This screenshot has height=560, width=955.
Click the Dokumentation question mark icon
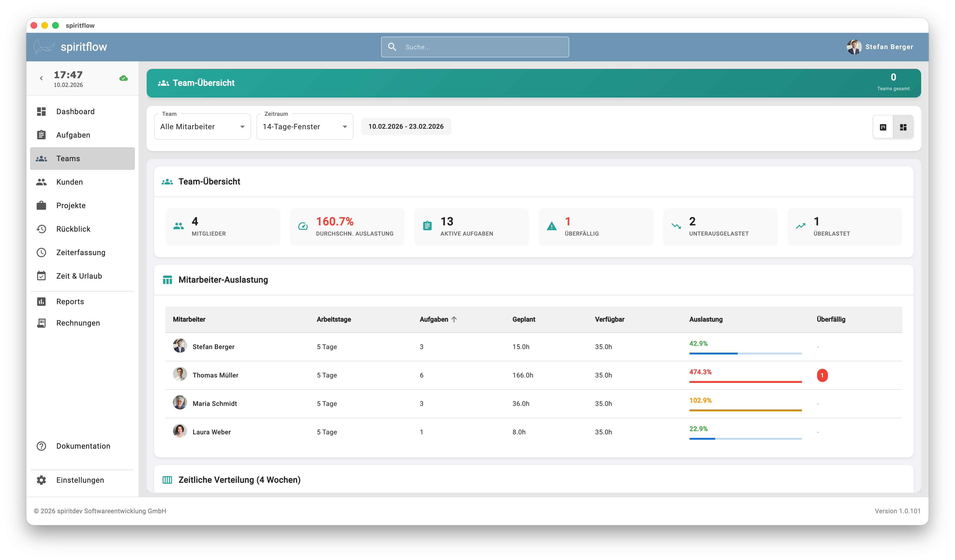click(41, 446)
